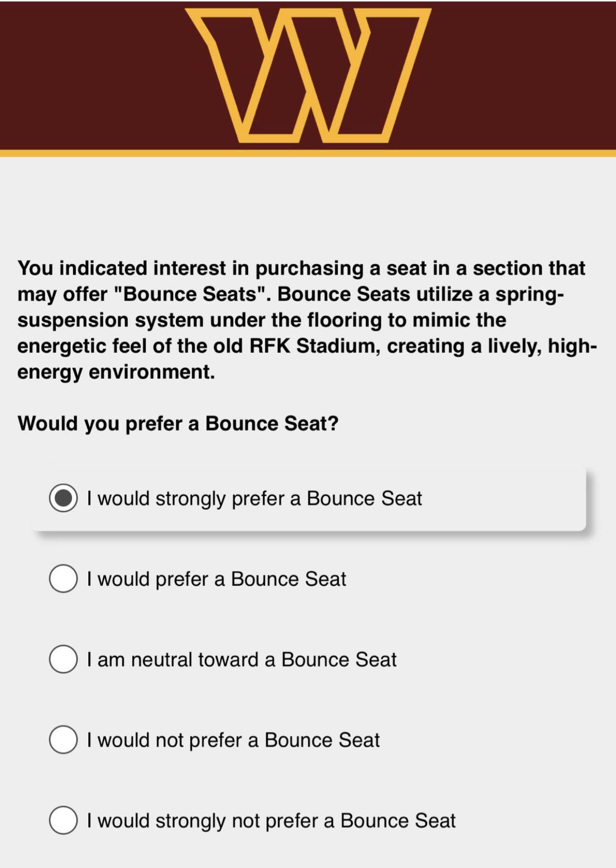Click the 'Would you prefer a Bounce Seat?' question
The width and height of the screenshot is (616, 868).
click(178, 423)
